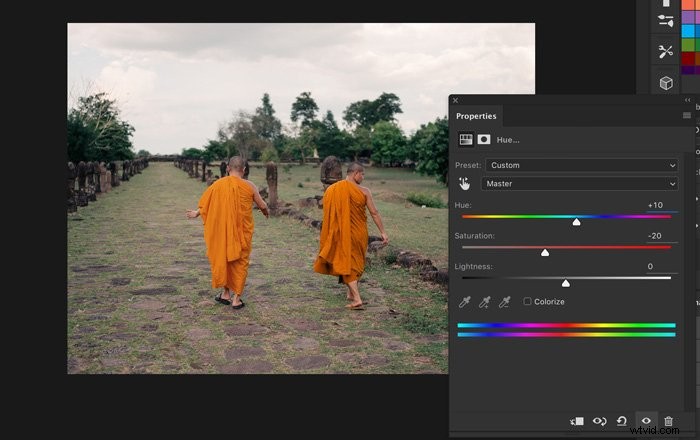
Task: Click the Colorize label text
Action: tap(549, 302)
